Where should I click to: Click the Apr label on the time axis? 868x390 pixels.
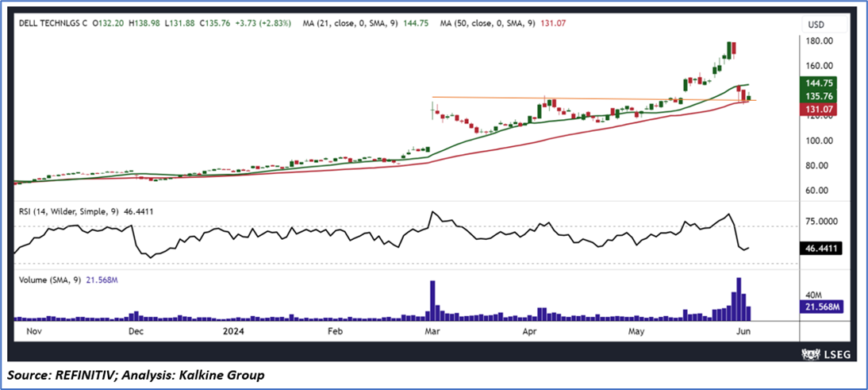tap(531, 332)
